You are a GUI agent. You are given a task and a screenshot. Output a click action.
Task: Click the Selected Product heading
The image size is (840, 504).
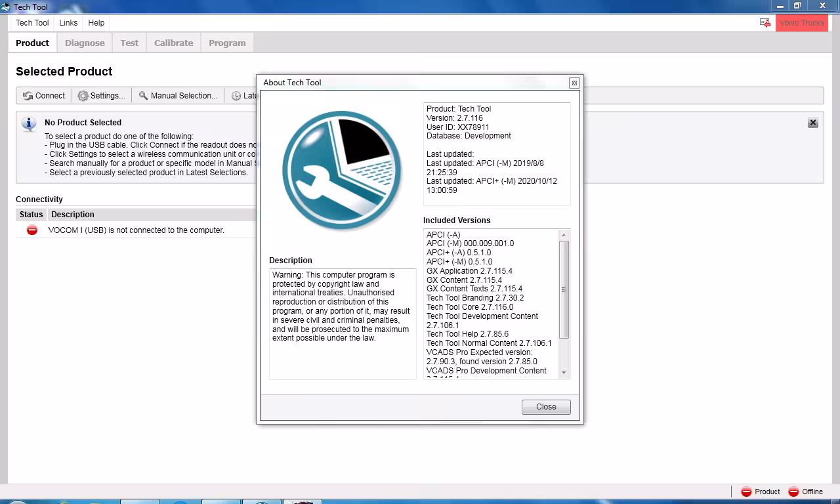[64, 72]
